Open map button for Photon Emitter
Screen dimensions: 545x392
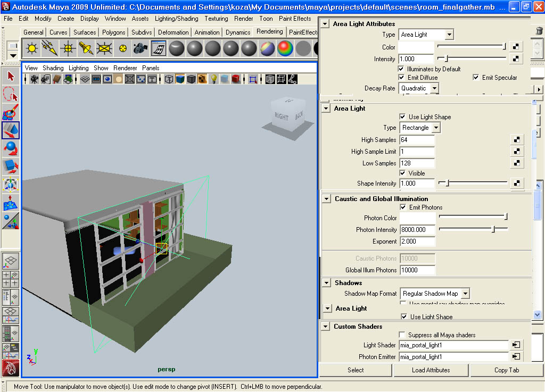tap(516, 356)
